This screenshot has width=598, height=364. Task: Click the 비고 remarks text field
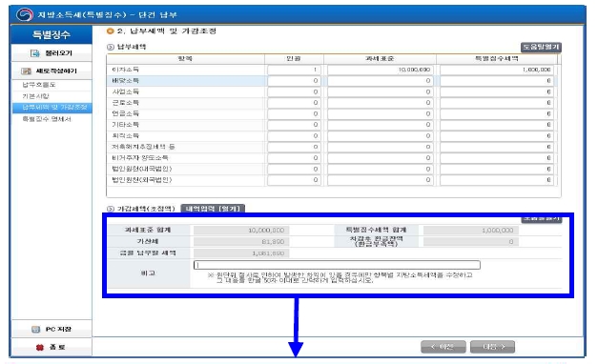pos(337,265)
